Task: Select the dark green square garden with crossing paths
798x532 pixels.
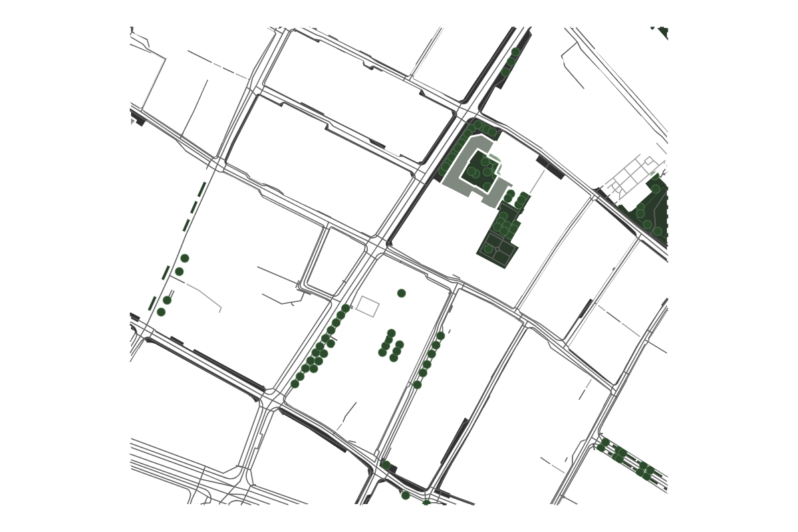Action: click(497, 249)
